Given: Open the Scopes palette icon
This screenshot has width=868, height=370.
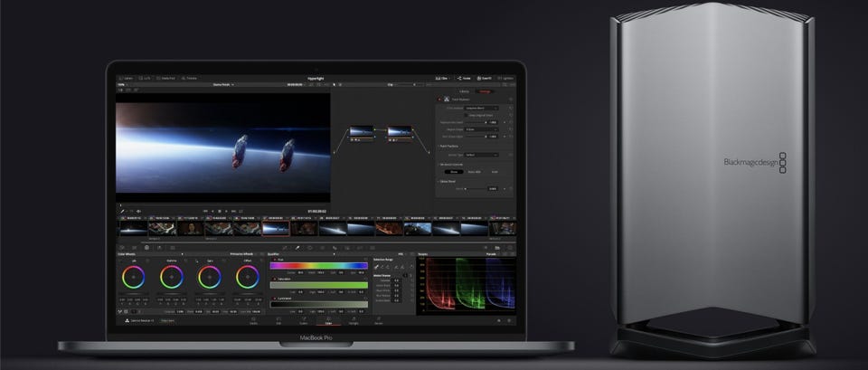Looking at the screenshot, I should coord(497,248).
